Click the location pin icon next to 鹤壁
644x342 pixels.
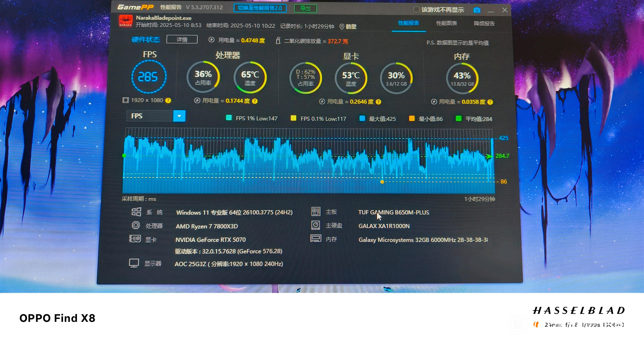tap(342, 27)
